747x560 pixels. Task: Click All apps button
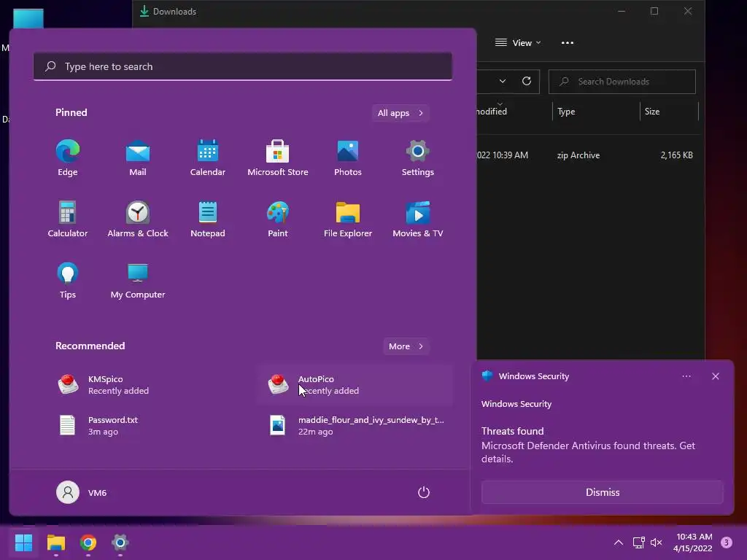tap(400, 113)
